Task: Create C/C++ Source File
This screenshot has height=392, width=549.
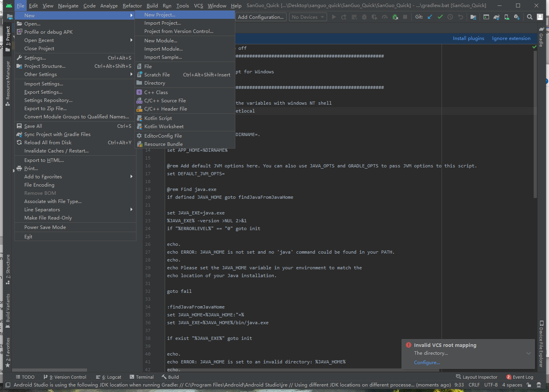Action: pos(185,101)
